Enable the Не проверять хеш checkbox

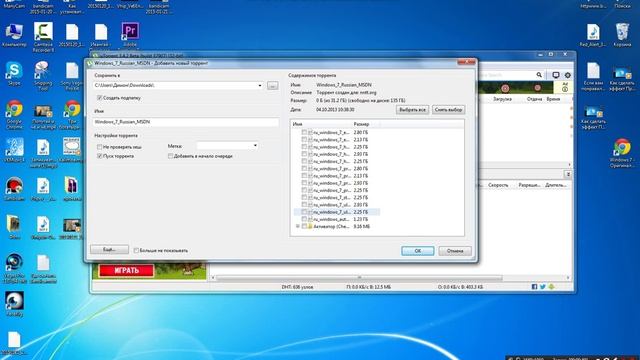99,147
